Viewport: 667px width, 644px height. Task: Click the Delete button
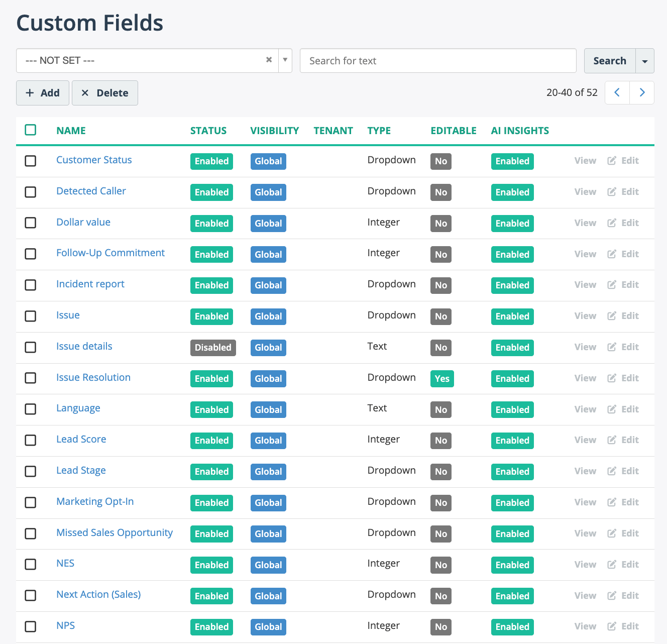pos(105,93)
